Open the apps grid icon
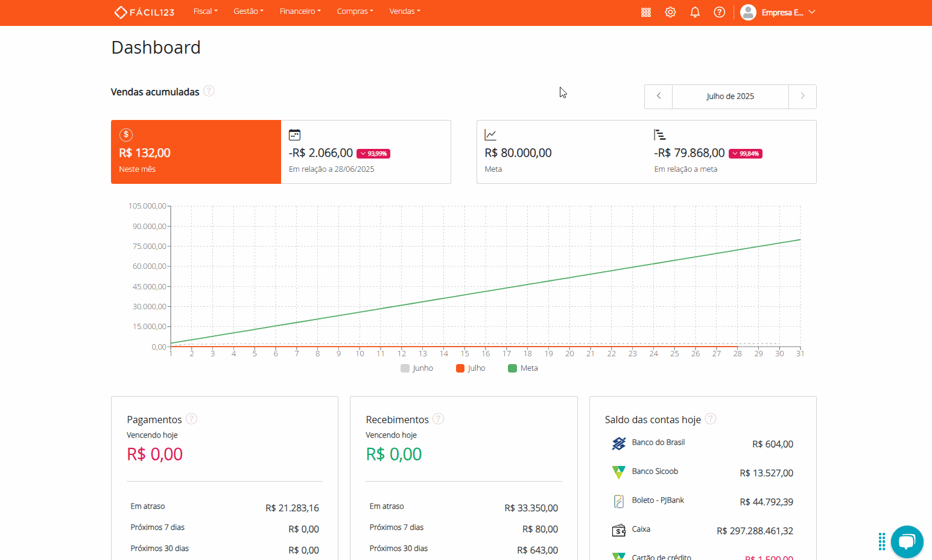This screenshot has width=932, height=560. [645, 12]
